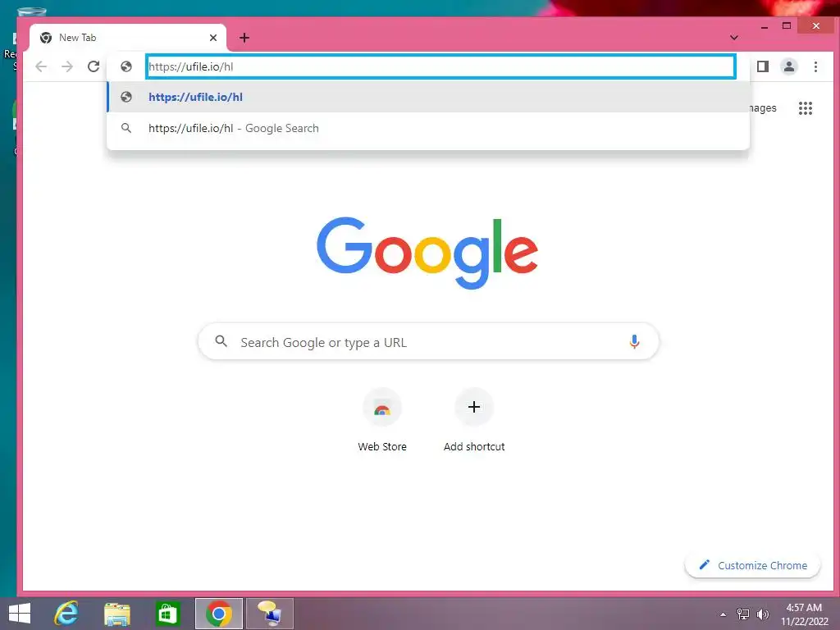Close the New Tab tab
The image size is (840, 630).
click(213, 38)
